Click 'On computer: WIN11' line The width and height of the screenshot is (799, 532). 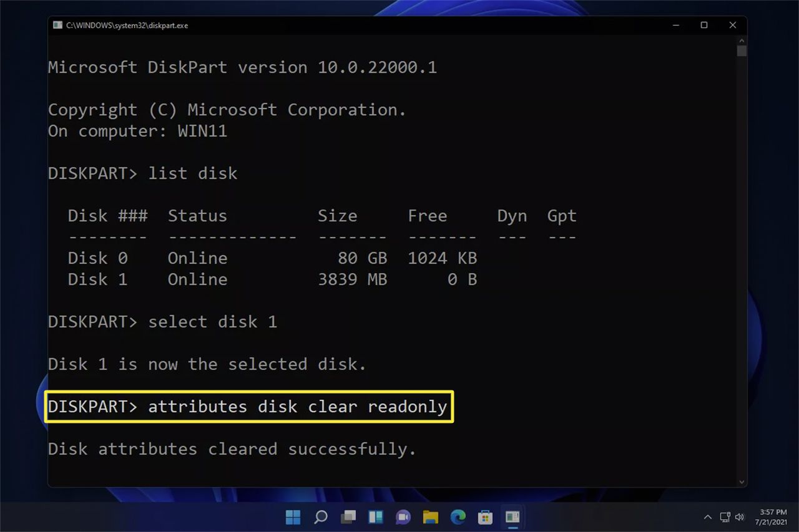pyautogui.click(x=137, y=131)
